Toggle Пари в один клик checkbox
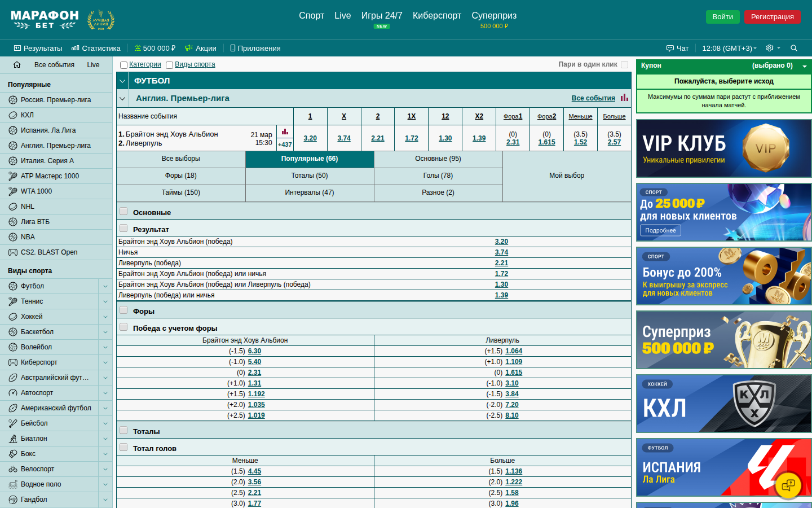 pyautogui.click(x=624, y=64)
